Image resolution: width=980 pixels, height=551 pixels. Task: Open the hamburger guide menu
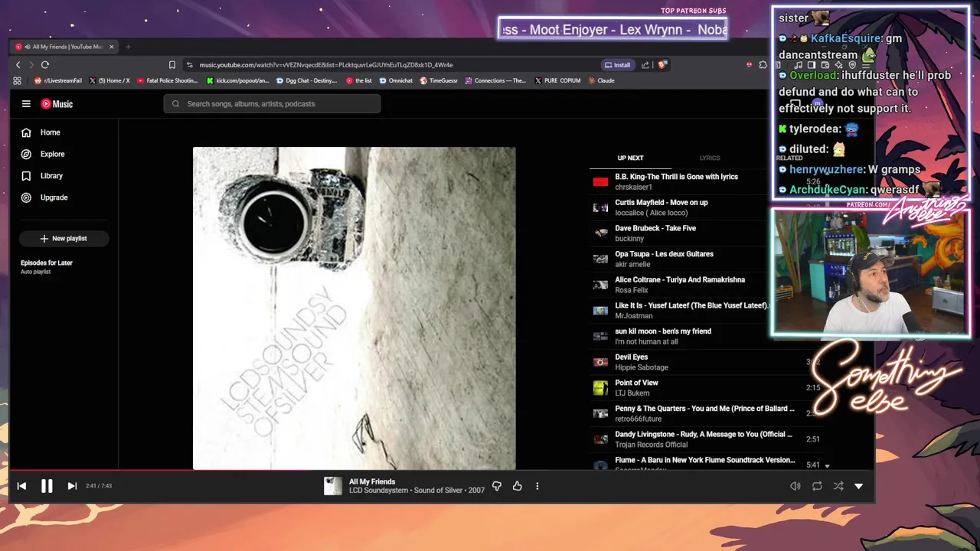click(26, 104)
